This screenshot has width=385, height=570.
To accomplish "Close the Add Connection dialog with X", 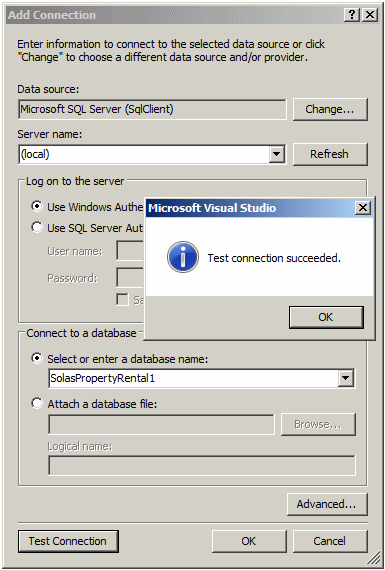I will coord(370,15).
